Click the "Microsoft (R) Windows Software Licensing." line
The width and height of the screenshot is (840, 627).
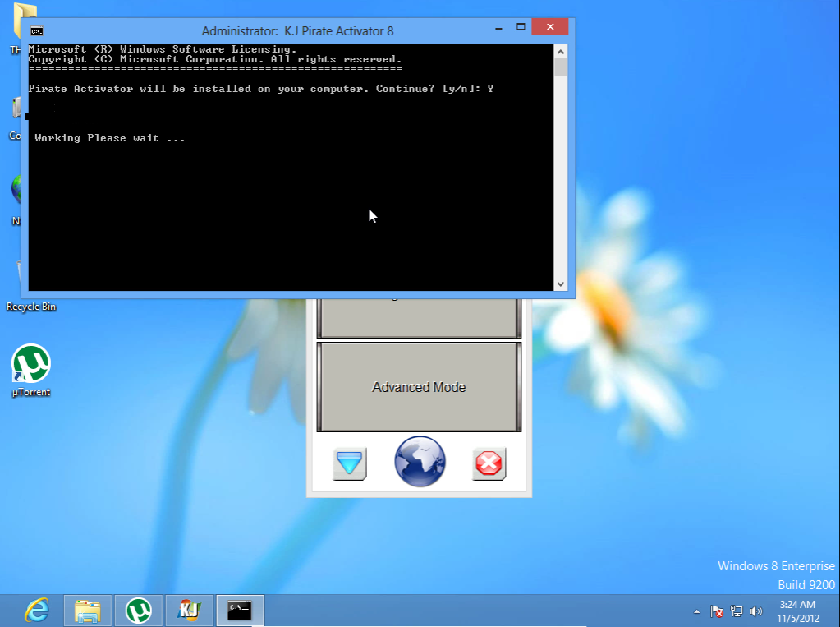click(163, 49)
